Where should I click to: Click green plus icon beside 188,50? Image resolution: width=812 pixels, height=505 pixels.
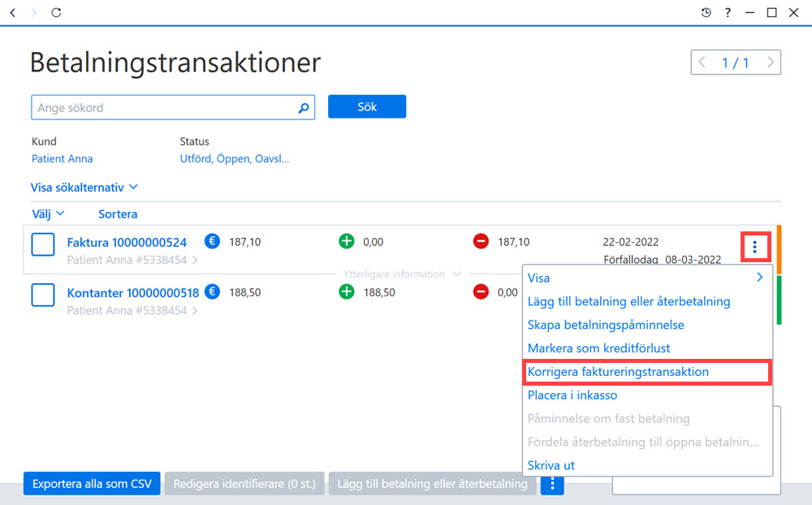pyautogui.click(x=347, y=291)
